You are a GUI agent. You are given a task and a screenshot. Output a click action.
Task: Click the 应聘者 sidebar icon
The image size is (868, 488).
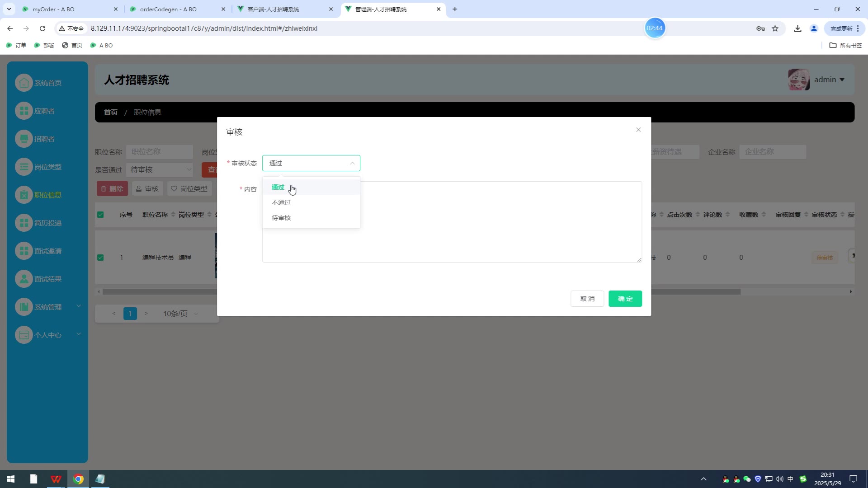tap(24, 111)
